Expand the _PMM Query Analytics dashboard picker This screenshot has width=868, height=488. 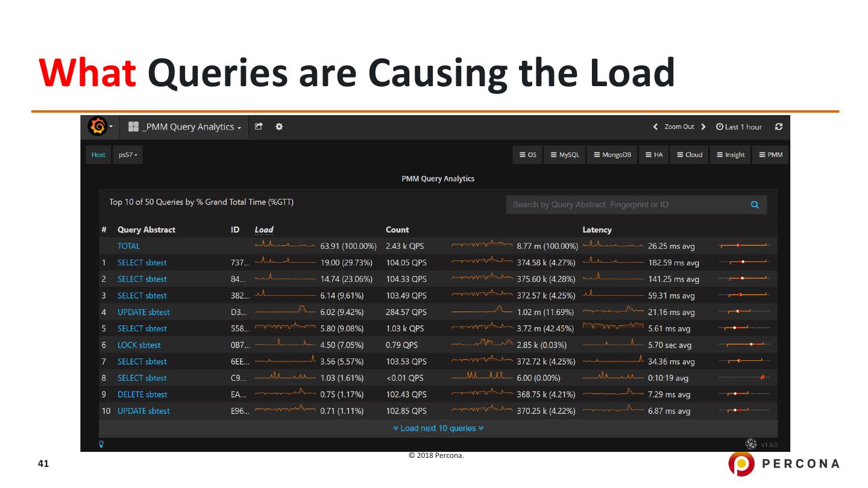(x=187, y=127)
